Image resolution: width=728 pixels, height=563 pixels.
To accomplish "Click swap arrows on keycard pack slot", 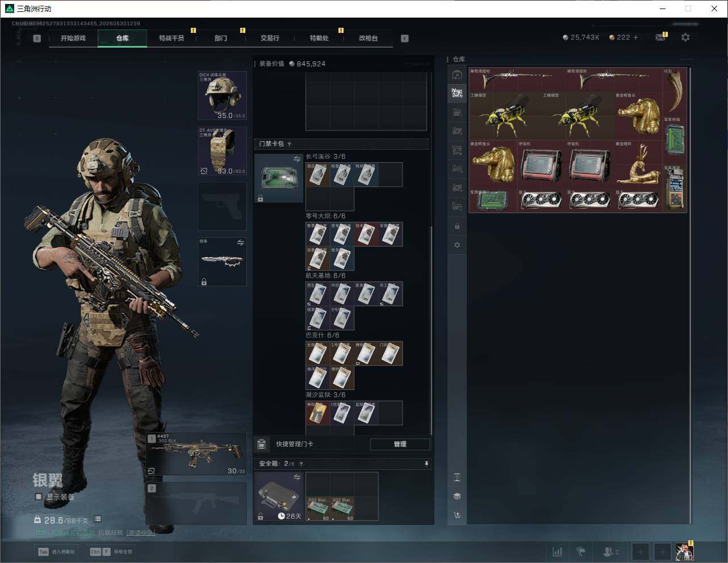I will (x=296, y=159).
